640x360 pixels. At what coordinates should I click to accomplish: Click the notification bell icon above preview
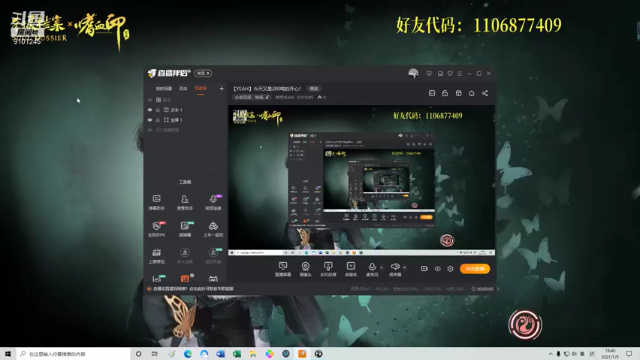coord(471,93)
